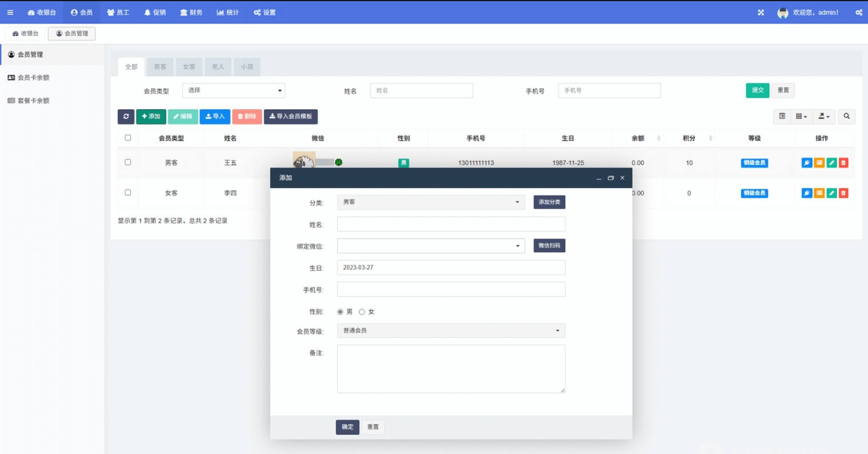The image size is (868, 454).
Task: Switch to the 老人 tab
Action: (218, 66)
